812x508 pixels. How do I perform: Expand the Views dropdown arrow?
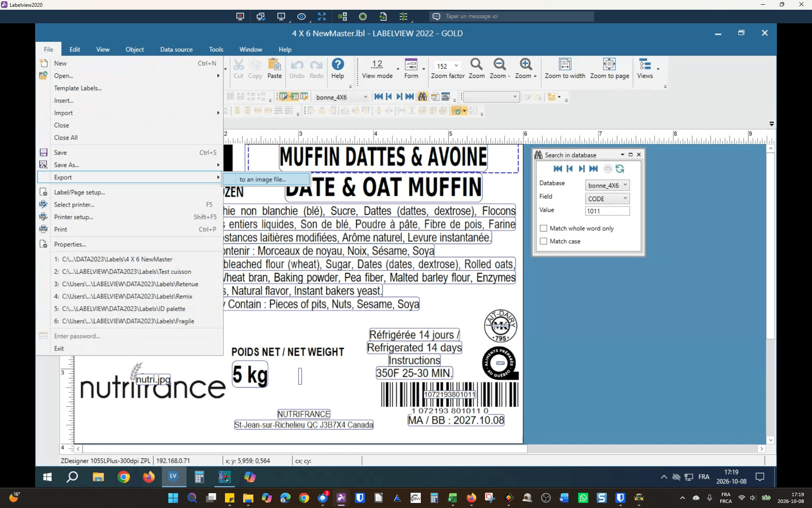[658, 69]
